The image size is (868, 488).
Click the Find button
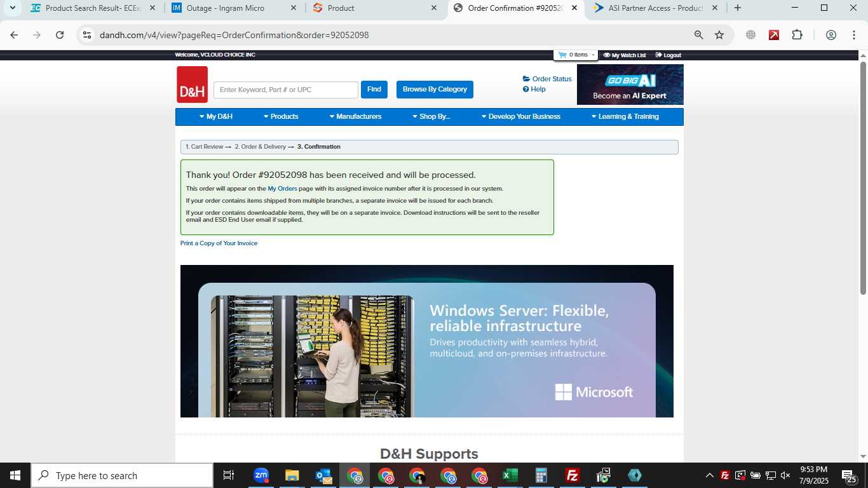[x=374, y=90]
